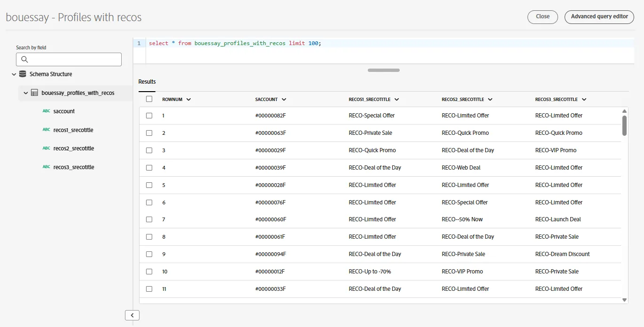
Task: Click the RECO-Special Offer cell in row 1
Action: point(372,116)
